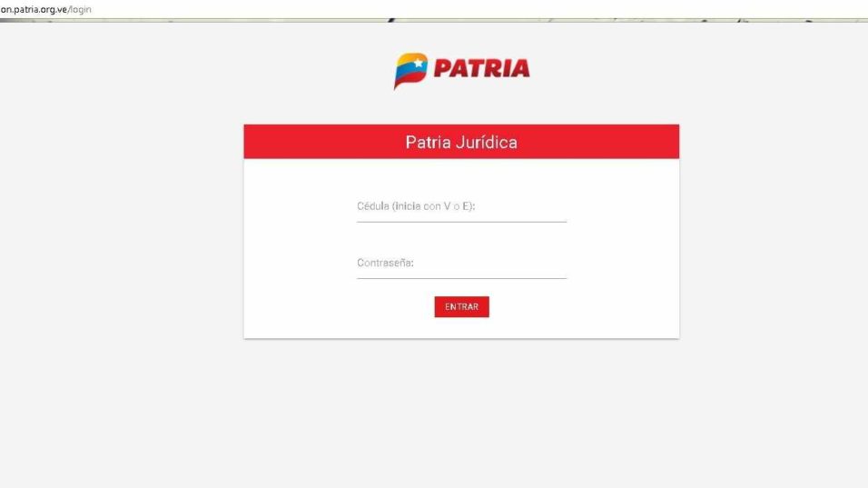The image size is (868, 488).
Task: Click the red ENTRAR button
Action: click(461, 307)
